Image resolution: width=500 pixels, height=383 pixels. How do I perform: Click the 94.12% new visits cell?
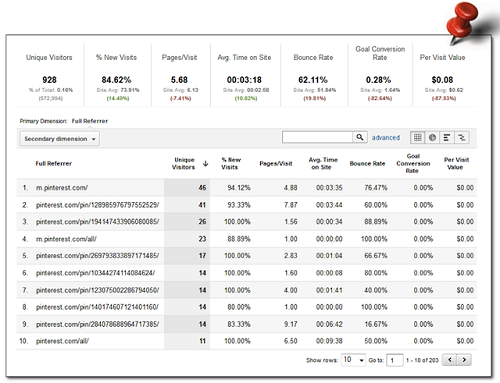click(x=239, y=188)
